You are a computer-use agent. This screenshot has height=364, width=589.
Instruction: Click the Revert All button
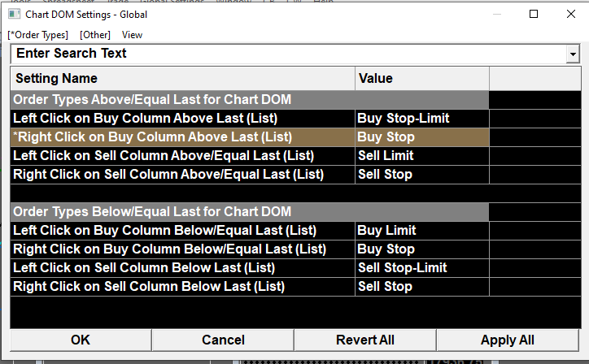click(364, 340)
